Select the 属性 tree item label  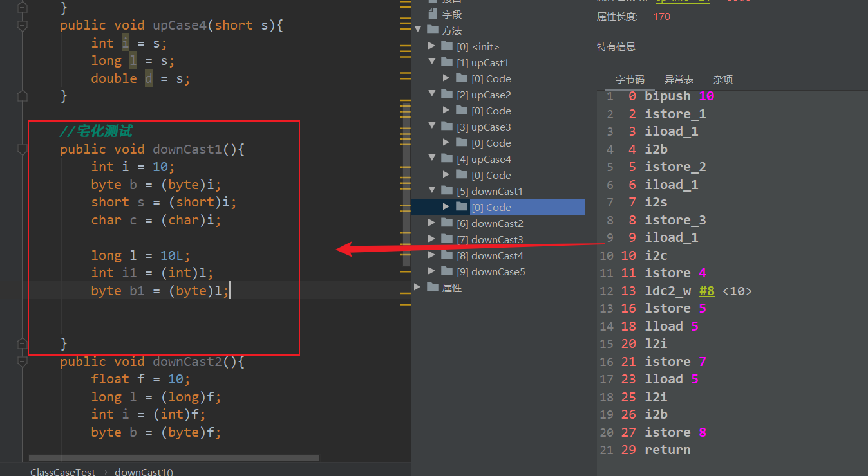(452, 288)
